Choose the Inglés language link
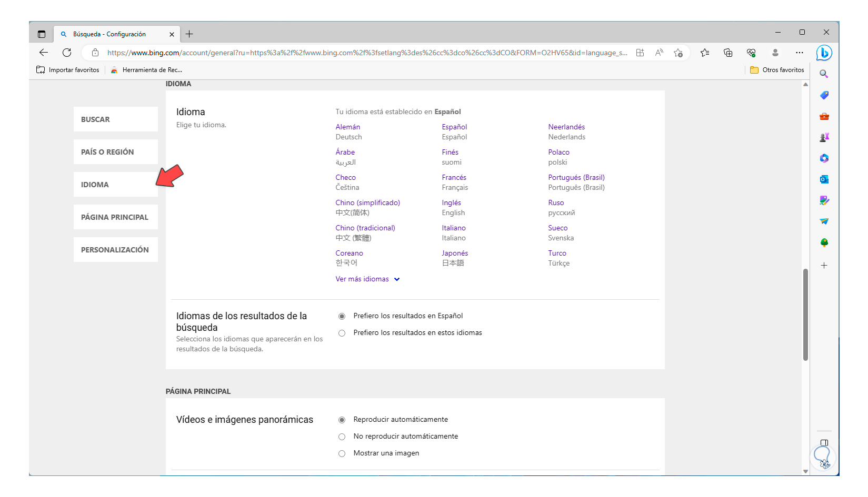Viewport: 868px width, 497px height. click(451, 203)
